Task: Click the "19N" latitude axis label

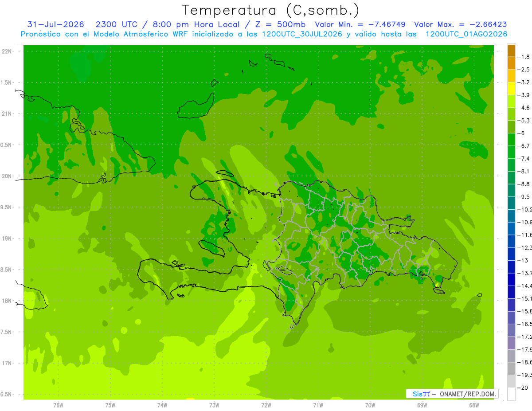Action: pos(7,239)
